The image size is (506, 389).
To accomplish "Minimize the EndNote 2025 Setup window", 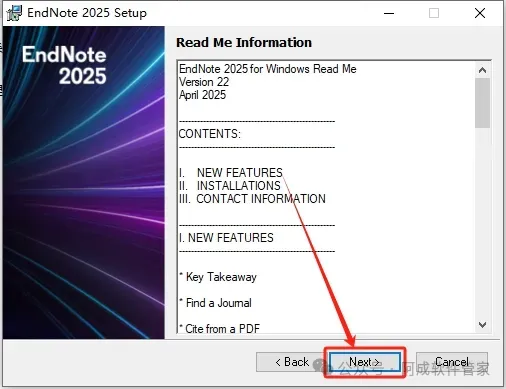I will pos(389,13).
